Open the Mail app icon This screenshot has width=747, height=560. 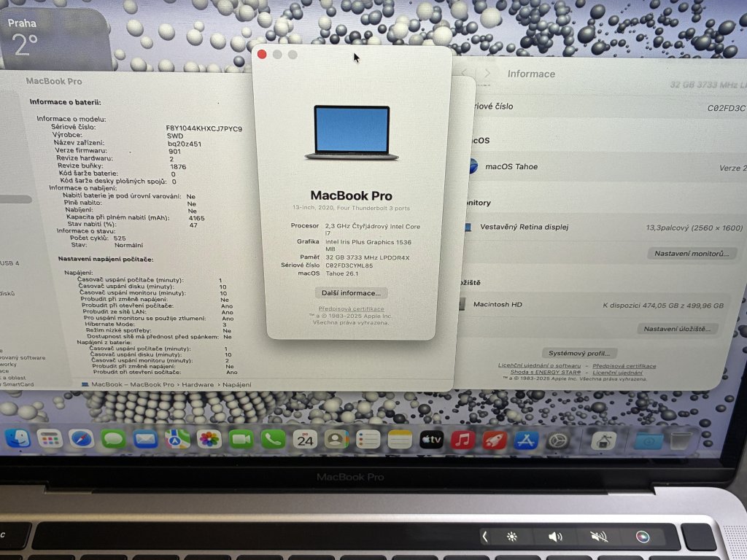click(145, 439)
